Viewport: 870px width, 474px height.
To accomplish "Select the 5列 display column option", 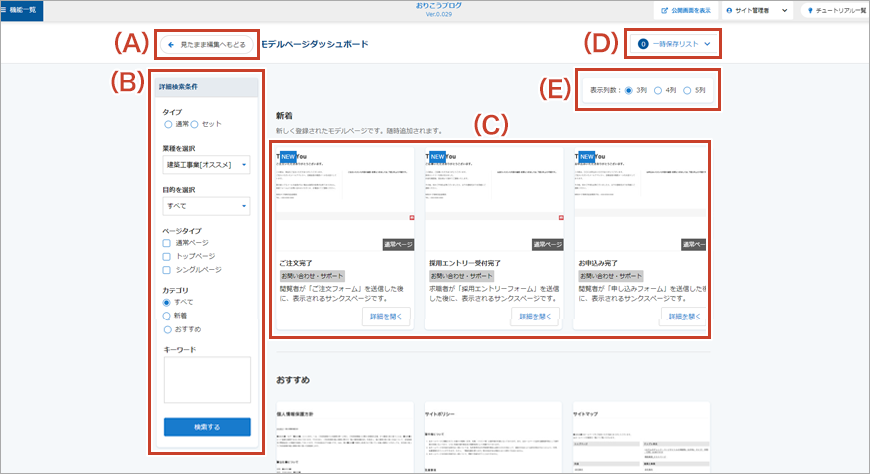I will click(x=687, y=90).
